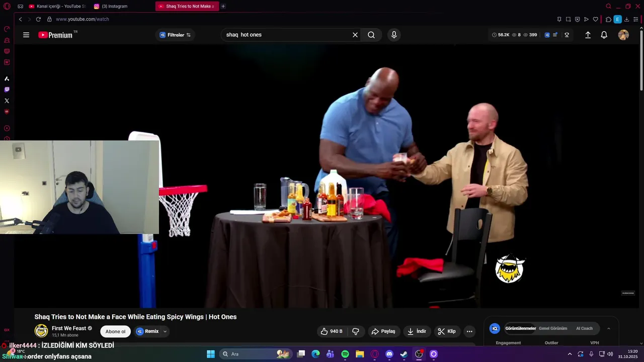Open the YouTube hamburger guide menu
The image size is (644, 362).
coord(26,35)
